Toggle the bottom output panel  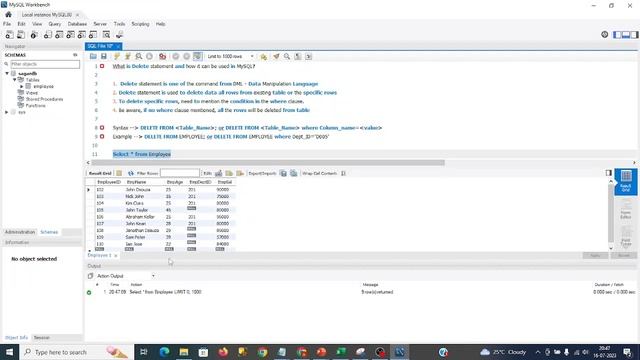(x=626, y=35)
